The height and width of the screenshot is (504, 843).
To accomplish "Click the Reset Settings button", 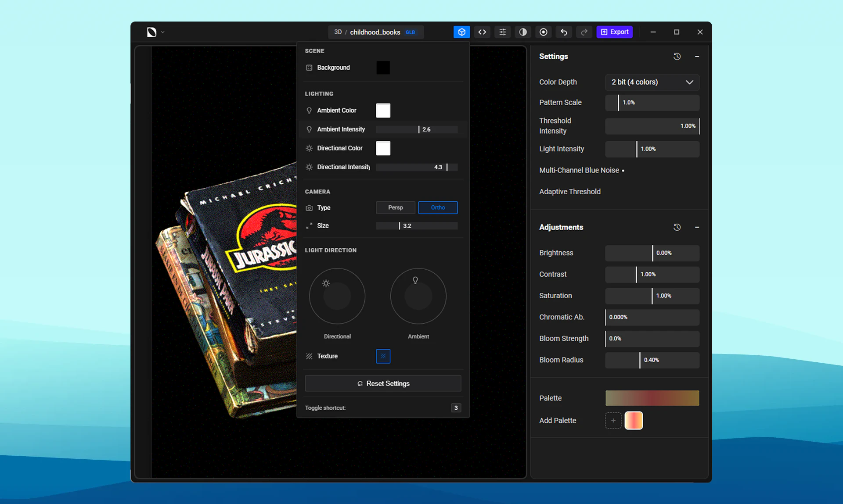I will pyautogui.click(x=382, y=383).
